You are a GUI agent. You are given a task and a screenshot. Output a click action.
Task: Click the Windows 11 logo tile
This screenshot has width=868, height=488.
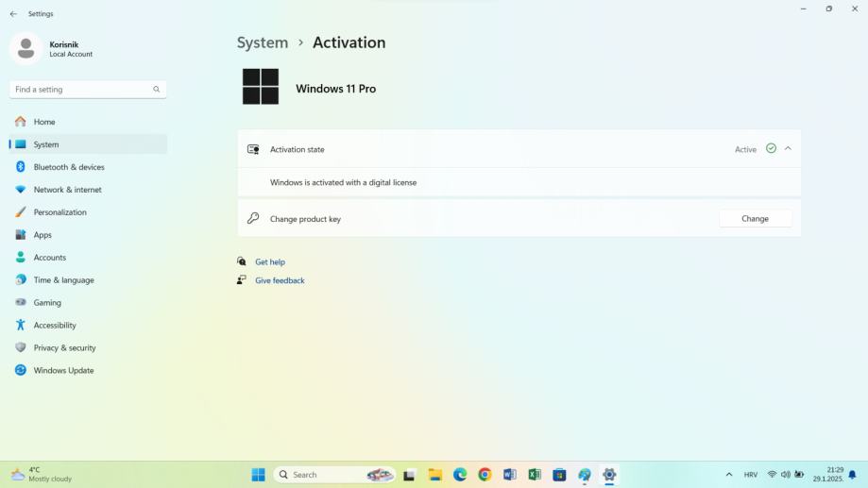click(x=261, y=87)
